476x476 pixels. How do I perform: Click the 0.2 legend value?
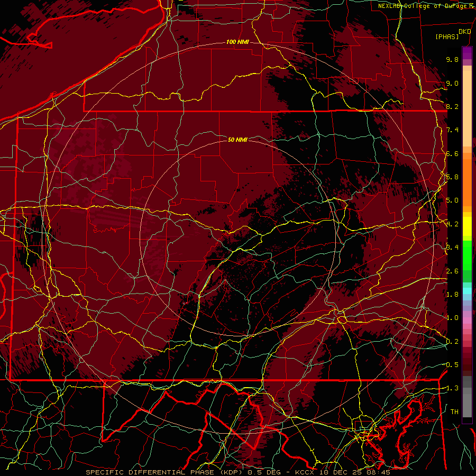point(452,342)
